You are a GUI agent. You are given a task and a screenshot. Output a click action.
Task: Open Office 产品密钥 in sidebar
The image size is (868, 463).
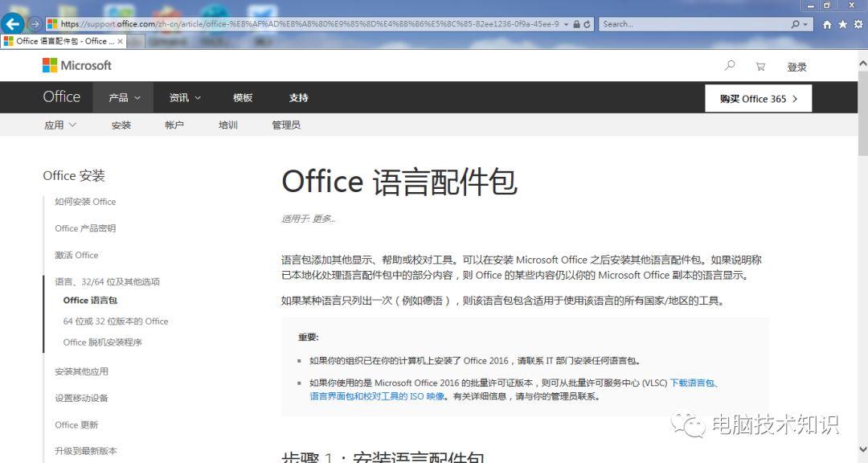click(85, 228)
